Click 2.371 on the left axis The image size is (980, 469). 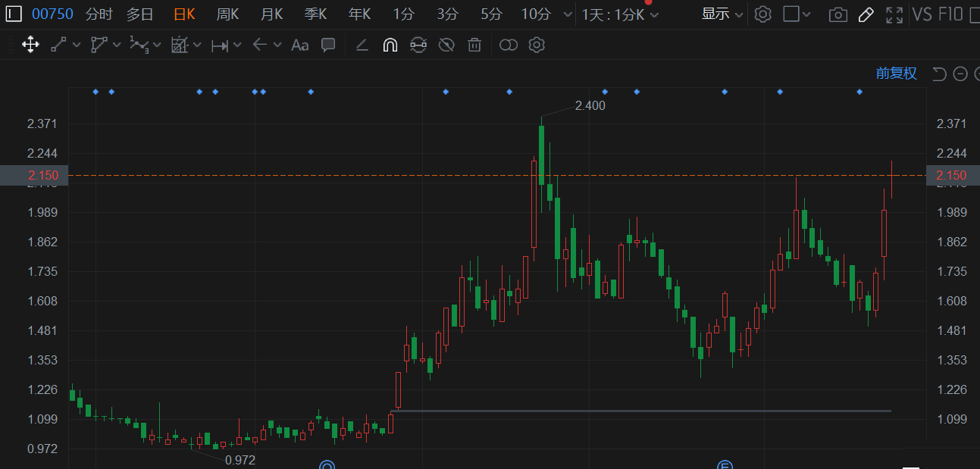(x=42, y=124)
